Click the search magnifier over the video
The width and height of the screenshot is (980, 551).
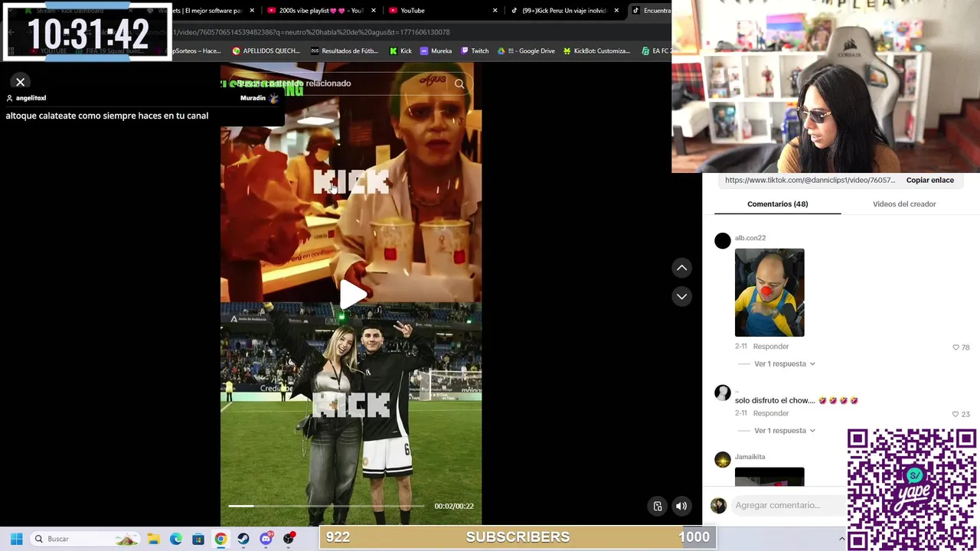tap(459, 84)
